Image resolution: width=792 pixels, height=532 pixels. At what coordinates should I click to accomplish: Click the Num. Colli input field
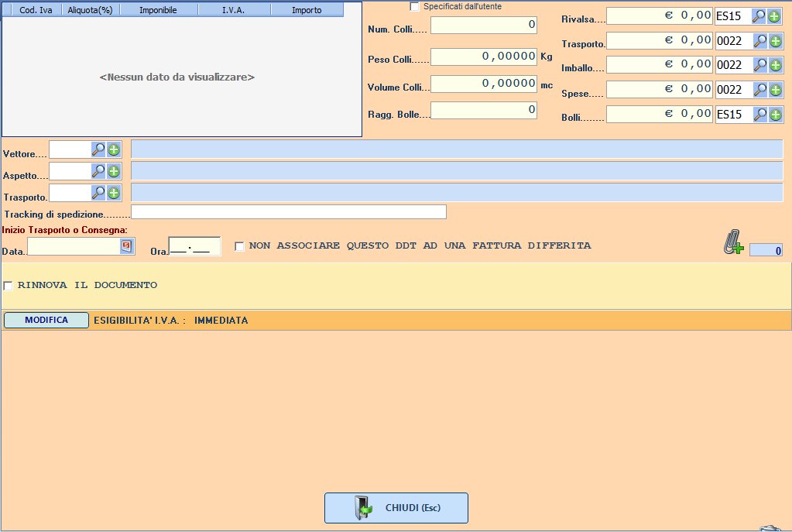pos(483,26)
